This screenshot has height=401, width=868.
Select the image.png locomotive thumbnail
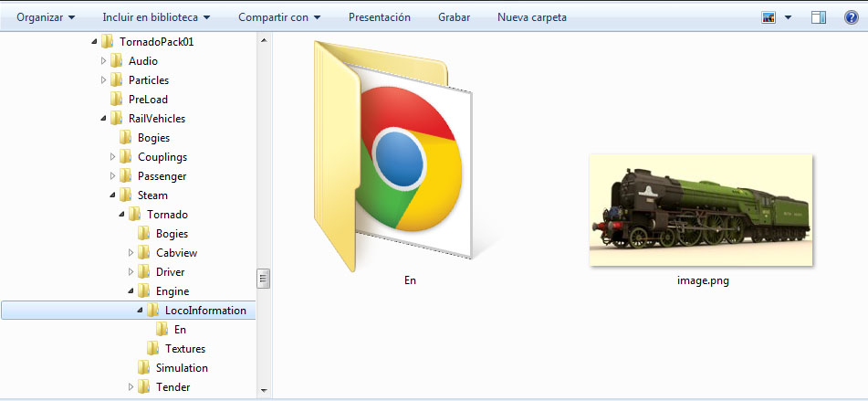tap(700, 210)
